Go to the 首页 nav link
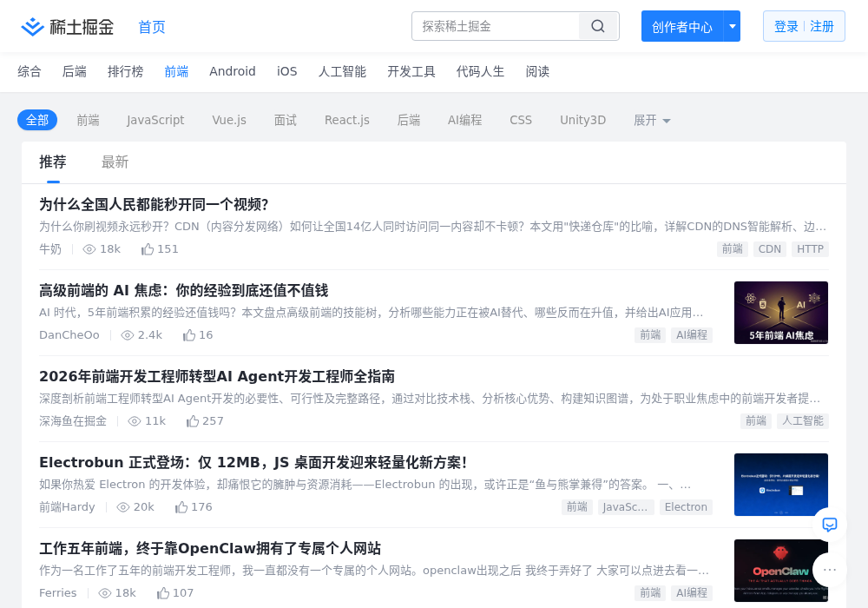This screenshot has width=868, height=608. pos(152,27)
